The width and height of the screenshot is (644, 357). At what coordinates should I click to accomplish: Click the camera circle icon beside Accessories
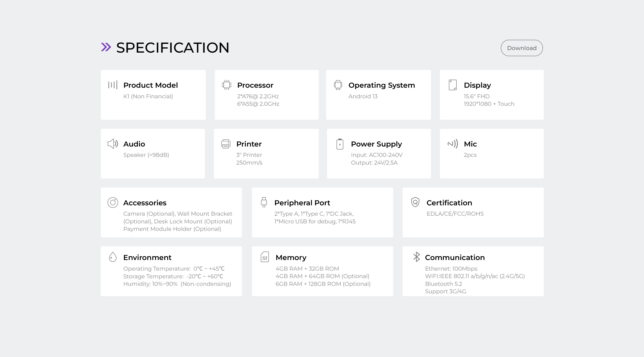[113, 202]
